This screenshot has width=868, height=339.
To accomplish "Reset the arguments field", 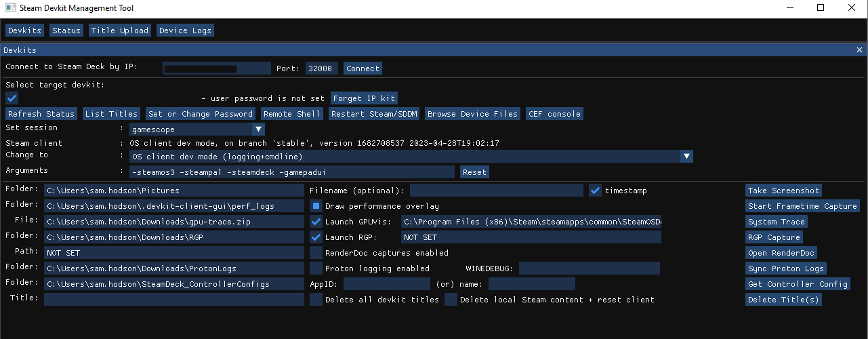I will point(474,172).
